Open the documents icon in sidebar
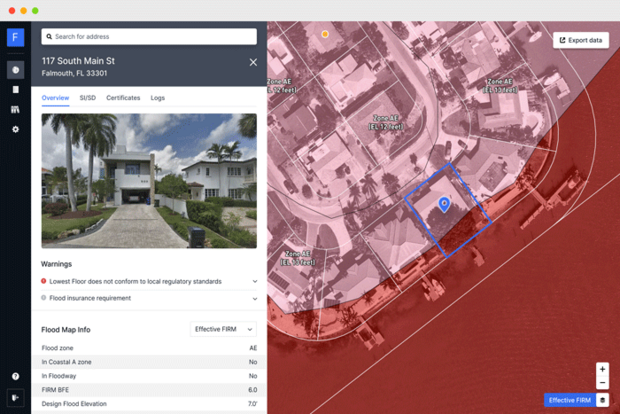 pyautogui.click(x=15, y=90)
